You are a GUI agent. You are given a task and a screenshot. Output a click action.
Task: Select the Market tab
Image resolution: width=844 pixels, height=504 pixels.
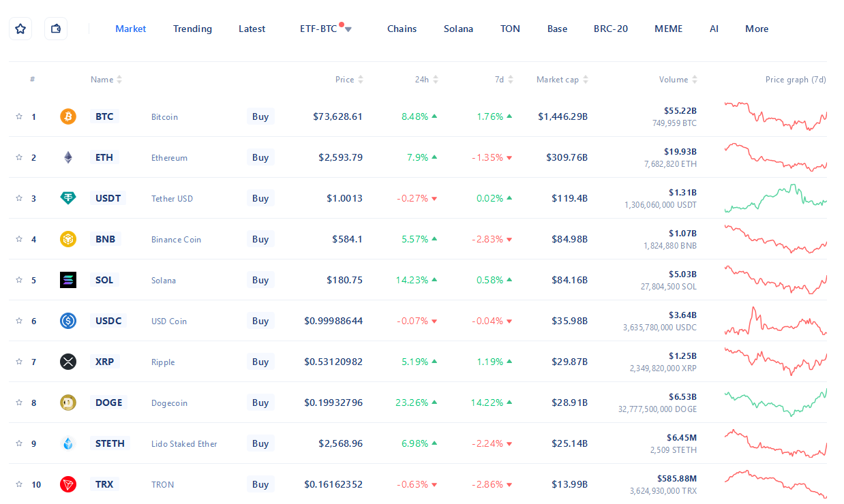pyautogui.click(x=131, y=29)
